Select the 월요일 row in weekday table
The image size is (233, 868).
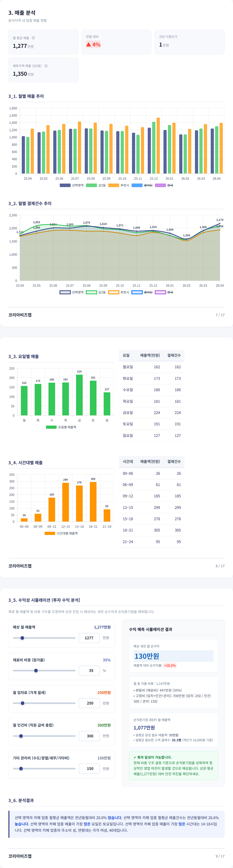pos(152,367)
